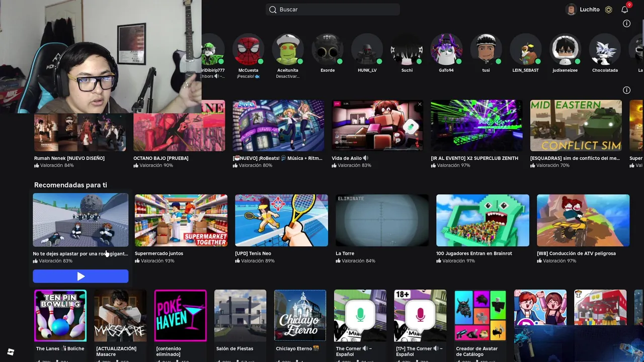
Task: Open Suchi friend avatar
Action: [x=407, y=50]
